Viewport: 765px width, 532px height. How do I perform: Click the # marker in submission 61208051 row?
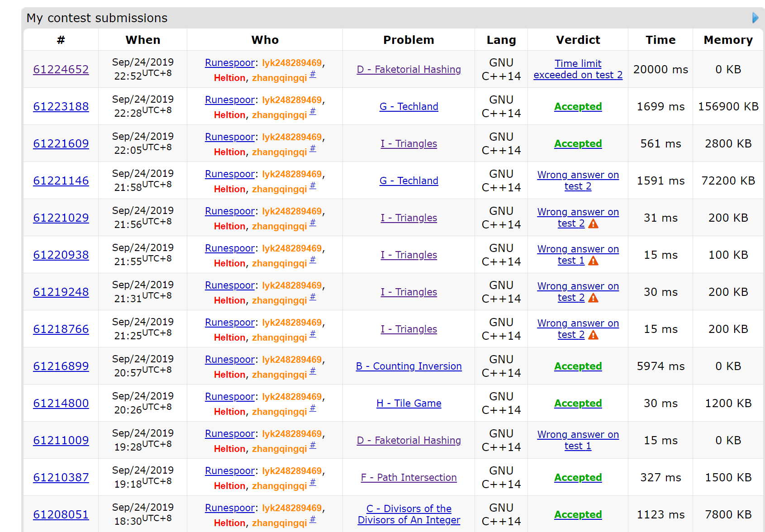(313, 519)
